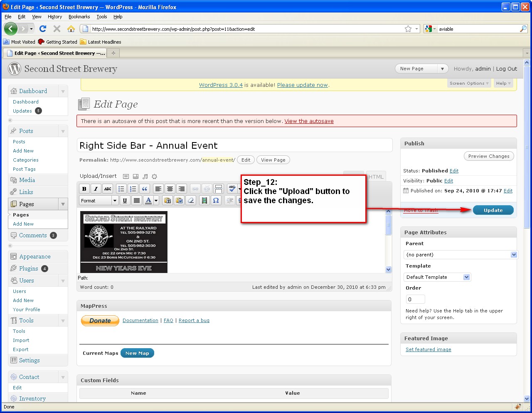Open the History menu
This screenshot has width=532, height=413.
point(55,17)
